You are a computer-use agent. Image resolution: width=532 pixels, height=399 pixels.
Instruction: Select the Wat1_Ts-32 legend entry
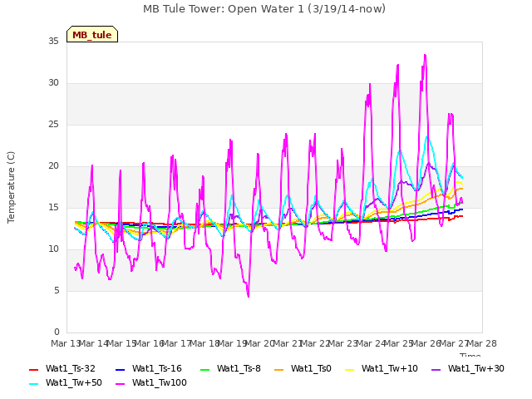click(x=62, y=368)
